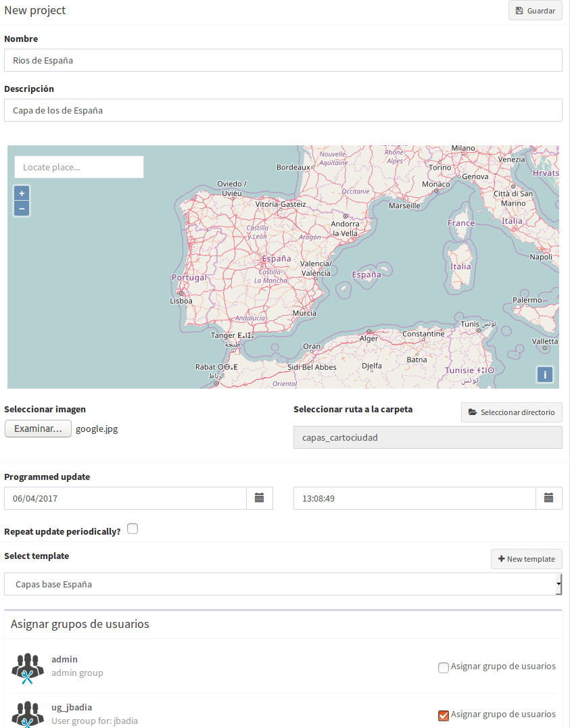Click into the Descripción text field
Screen dimensions: 570x728
[283, 110]
